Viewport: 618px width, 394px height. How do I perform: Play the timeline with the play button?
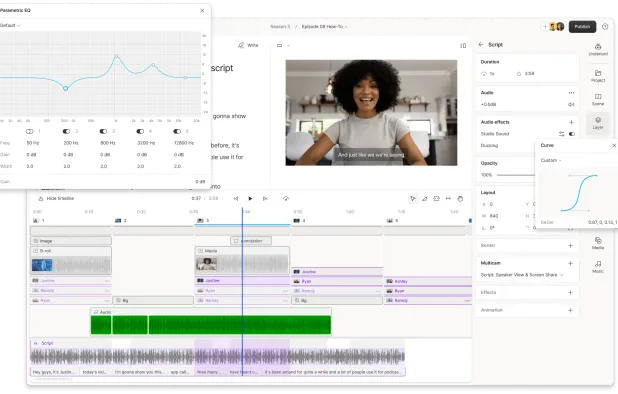(250, 199)
